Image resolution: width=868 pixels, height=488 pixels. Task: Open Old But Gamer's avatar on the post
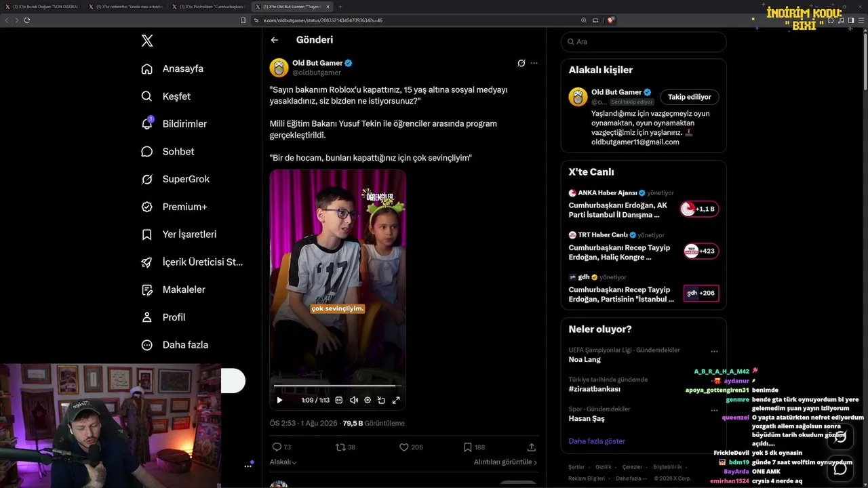point(279,68)
